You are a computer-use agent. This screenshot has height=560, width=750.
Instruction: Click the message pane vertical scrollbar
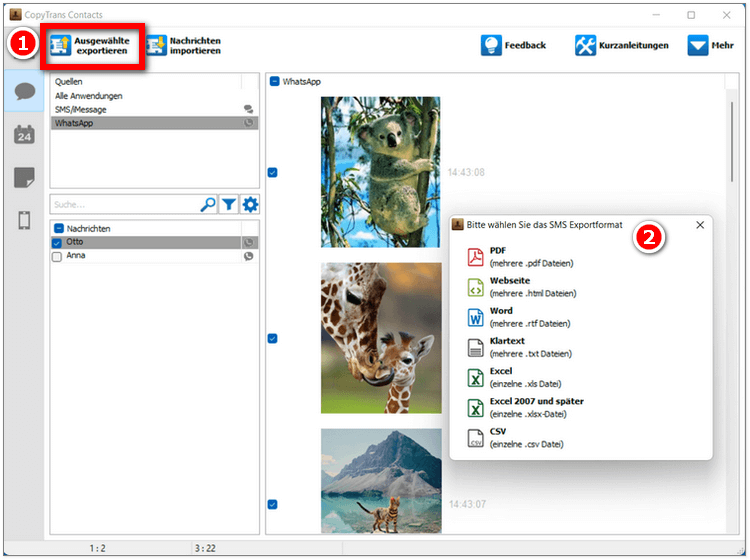(x=732, y=142)
